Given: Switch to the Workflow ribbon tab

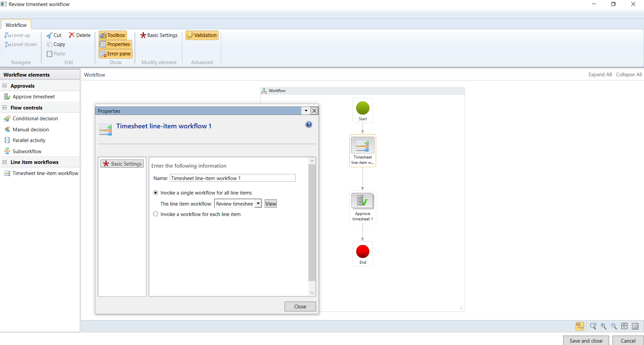Looking at the screenshot, I should click(x=16, y=25).
